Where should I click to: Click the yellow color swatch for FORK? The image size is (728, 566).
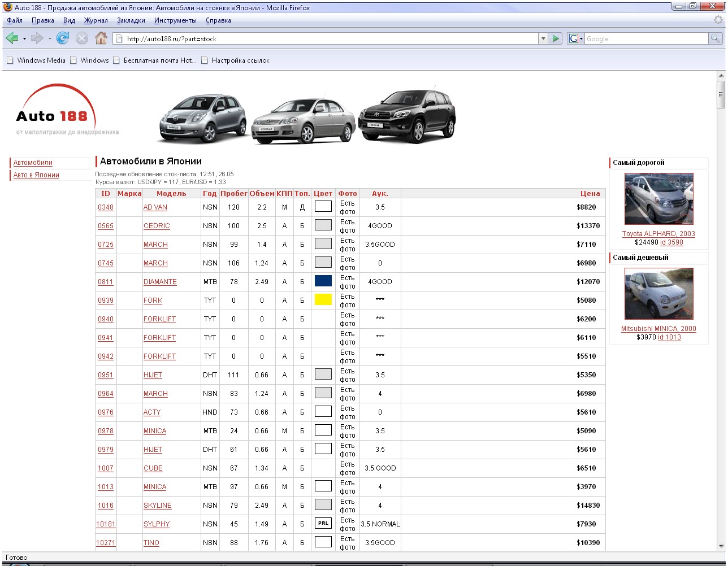coord(323,300)
